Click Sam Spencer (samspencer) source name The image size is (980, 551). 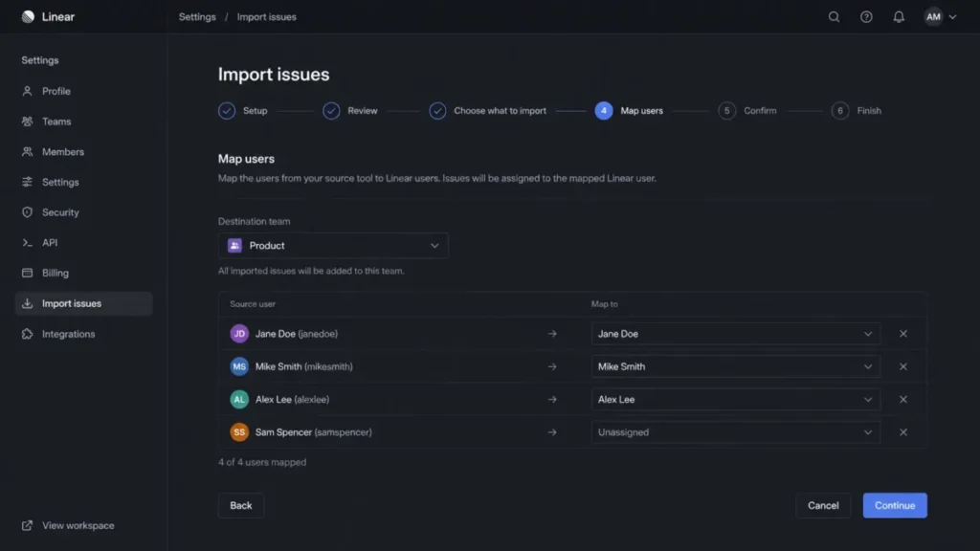(x=313, y=432)
